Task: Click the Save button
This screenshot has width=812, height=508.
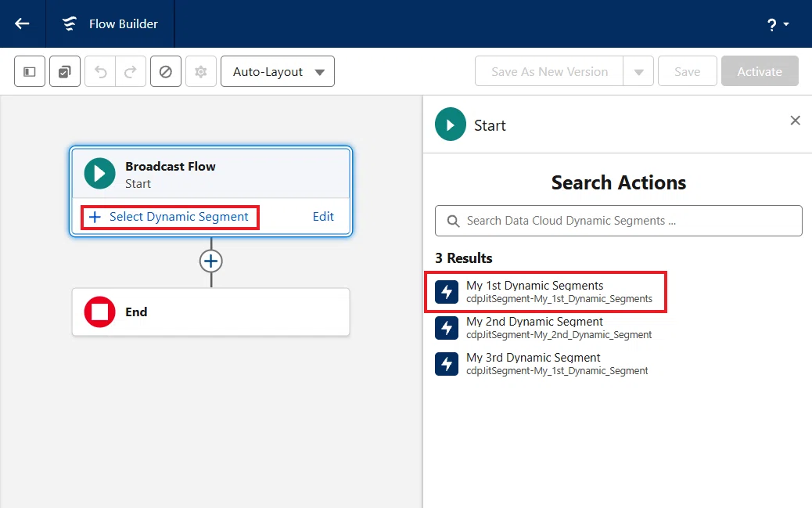Action: click(x=687, y=71)
